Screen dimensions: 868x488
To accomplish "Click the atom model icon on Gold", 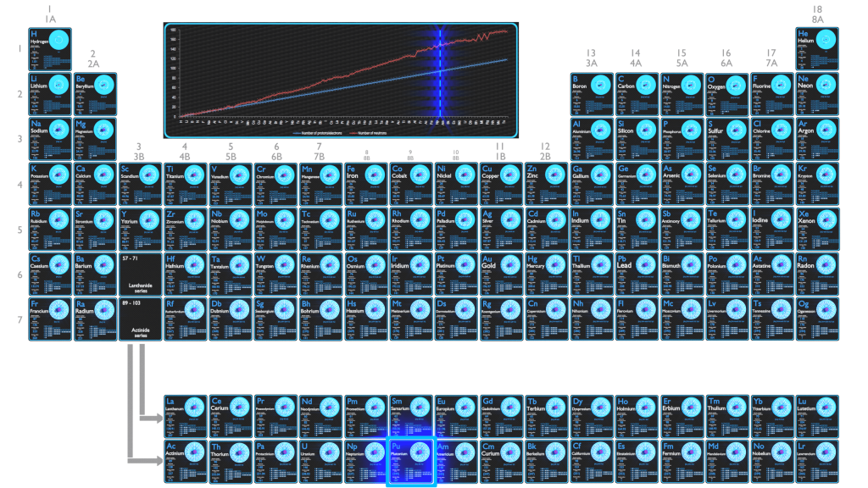I will click(x=509, y=264).
